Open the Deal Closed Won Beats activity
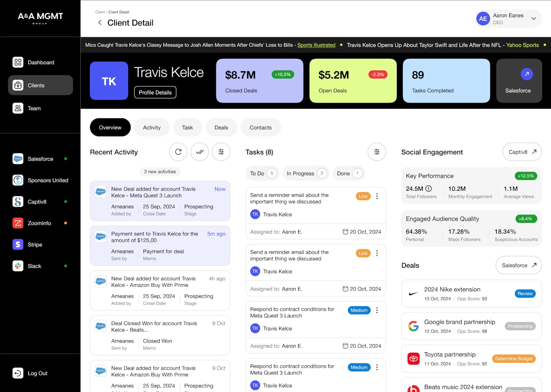The height and width of the screenshot is (392, 551). 160,335
